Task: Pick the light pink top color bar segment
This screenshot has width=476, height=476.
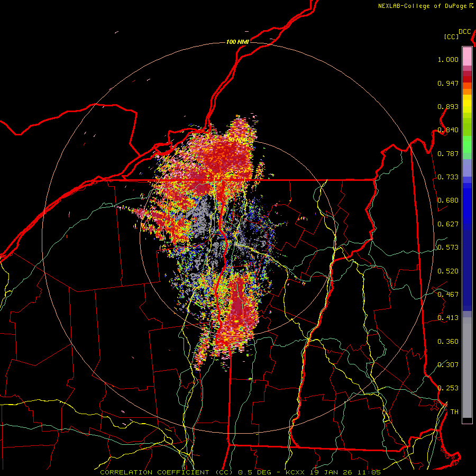Action: click(x=467, y=56)
